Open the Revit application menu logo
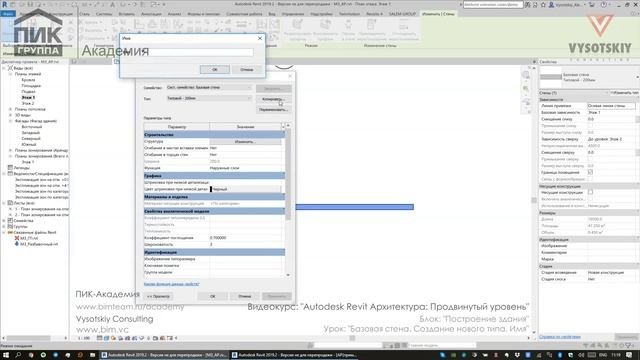The image size is (640, 360). click(x=4, y=4)
